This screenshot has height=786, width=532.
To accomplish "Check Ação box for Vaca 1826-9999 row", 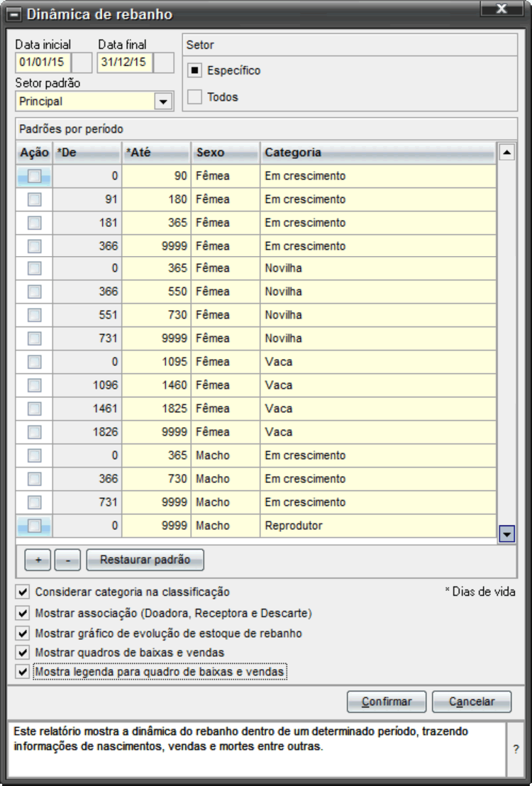I will [x=35, y=432].
